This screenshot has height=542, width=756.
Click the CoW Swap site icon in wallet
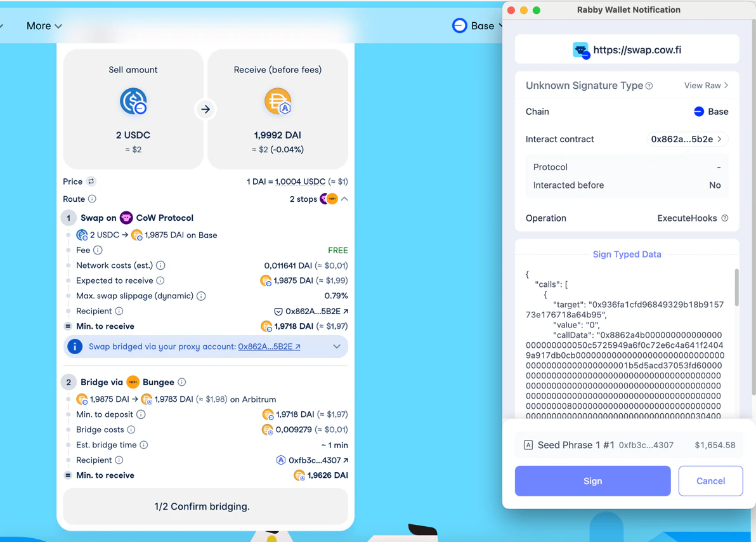coord(581,50)
